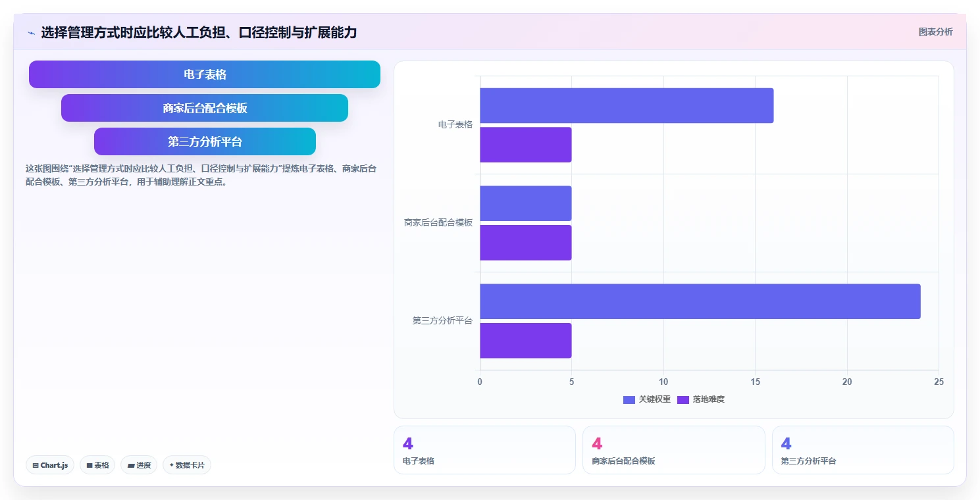Click the lightning icon beside the title

32,33
